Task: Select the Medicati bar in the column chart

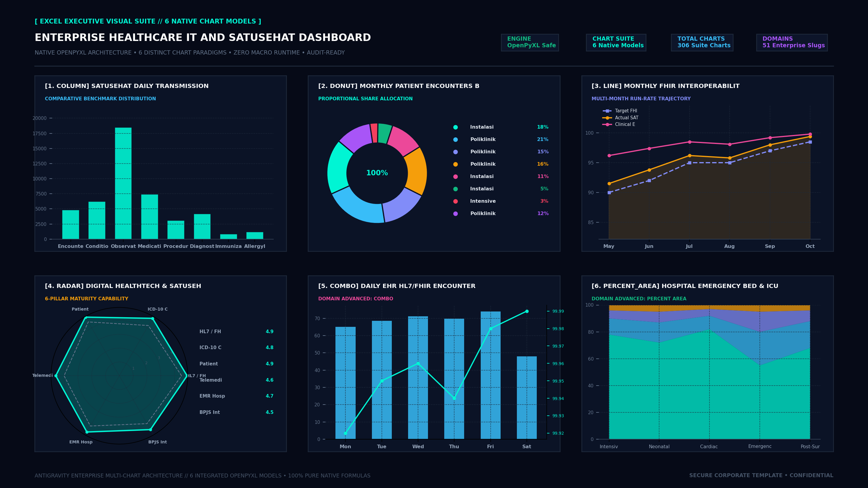Action: coord(149,217)
